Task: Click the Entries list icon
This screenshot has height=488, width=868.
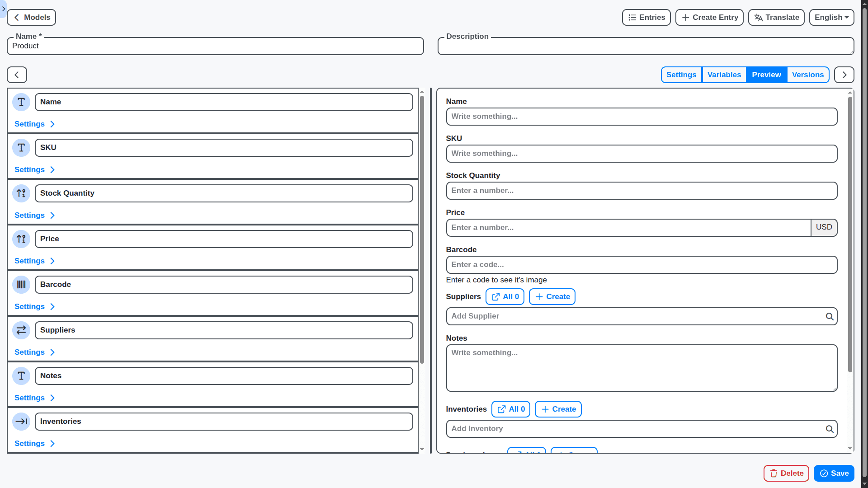Action: pos(632,17)
